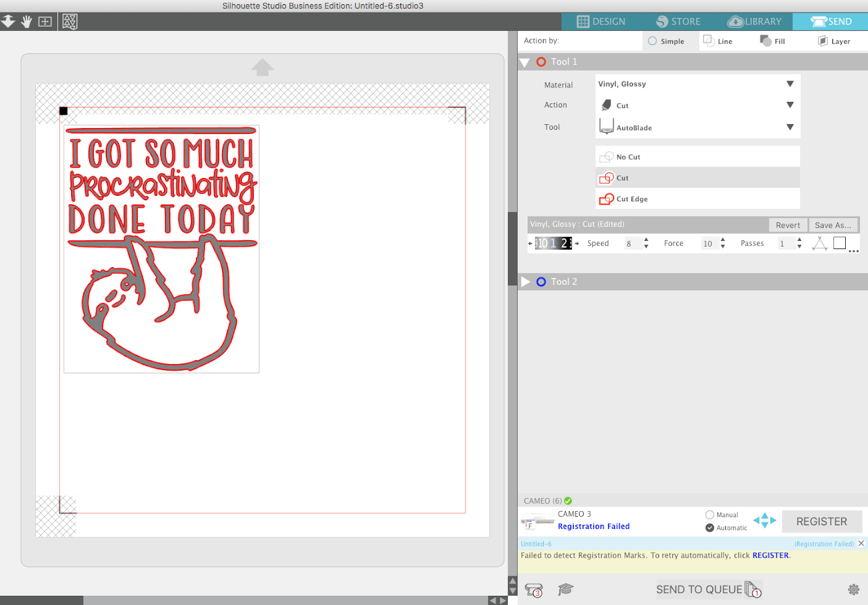The image size is (868, 605).
Task: Click the CAMEO 3 machine thumbnail icon
Action: click(x=537, y=522)
